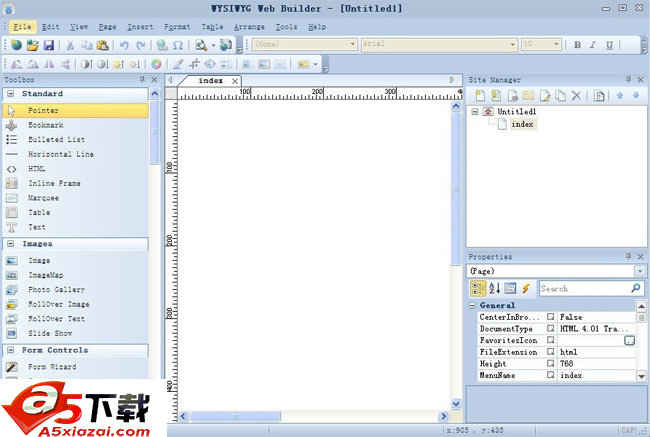The width and height of the screenshot is (650, 437).
Task: Open a file with the folder icon
Action: pos(33,45)
